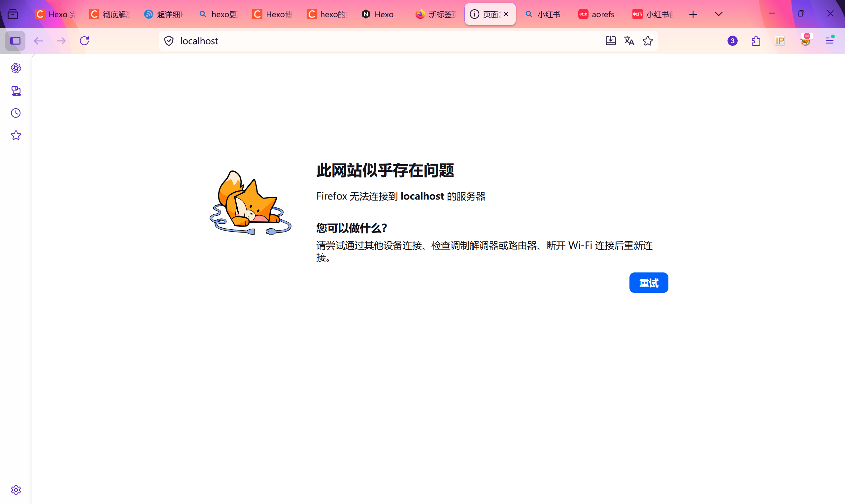Open history sidebar clock icon
This screenshot has width=845, height=504.
pos(16,113)
